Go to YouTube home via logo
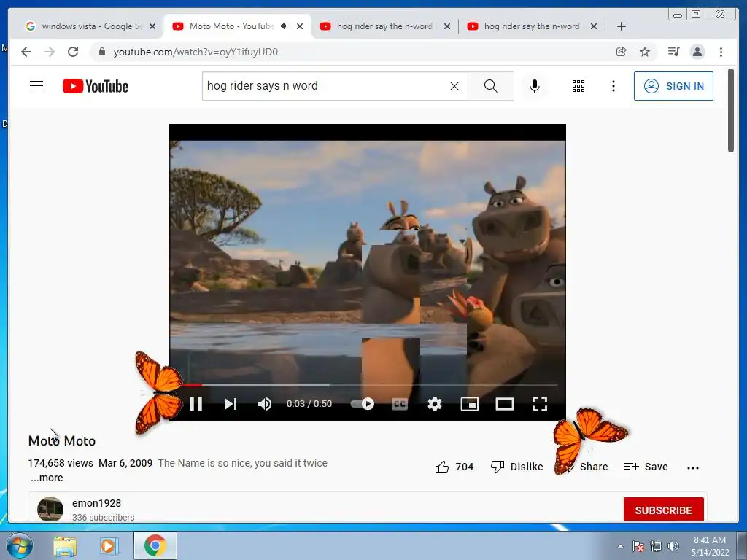Screen dimensions: 747x560 [x=96, y=86]
